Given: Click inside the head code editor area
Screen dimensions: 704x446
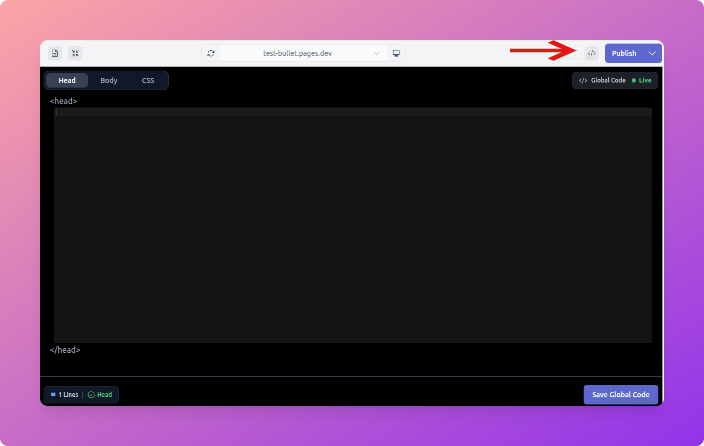Looking at the screenshot, I should click(352, 225).
